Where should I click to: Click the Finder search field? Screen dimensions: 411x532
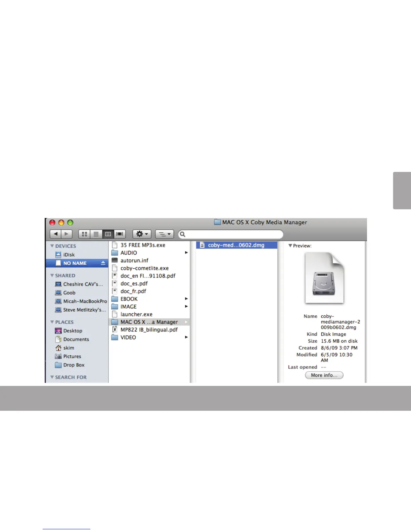click(231, 234)
